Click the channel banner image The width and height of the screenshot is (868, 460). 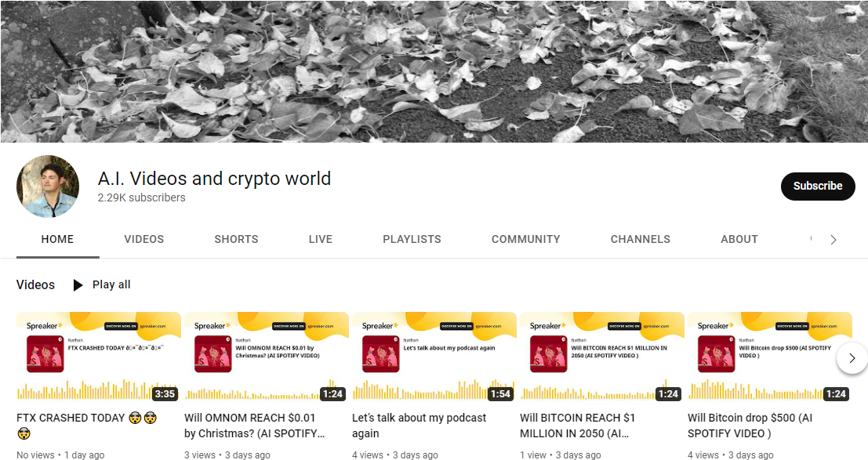coord(434,71)
